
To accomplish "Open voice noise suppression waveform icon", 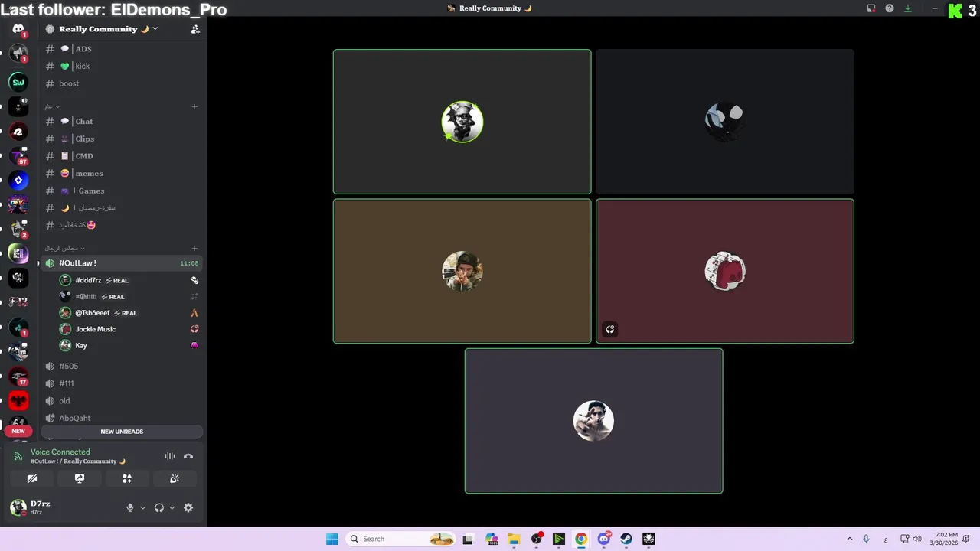I will tap(170, 456).
